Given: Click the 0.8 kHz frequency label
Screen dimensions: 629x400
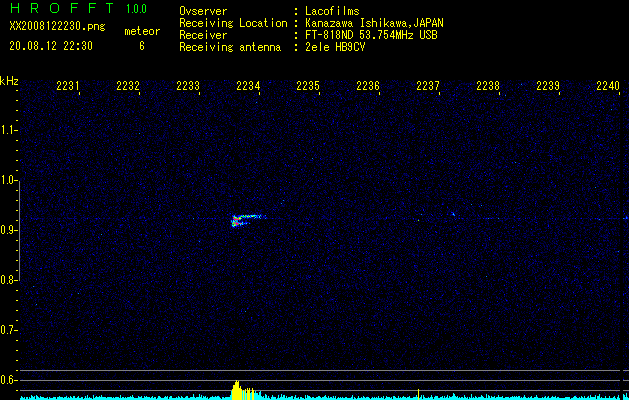Looking at the screenshot, I should click(8, 280).
